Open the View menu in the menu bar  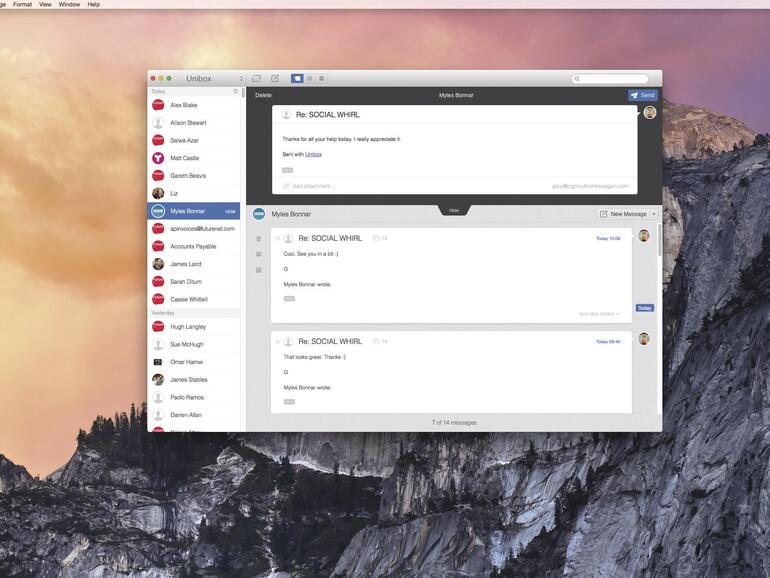(45, 4)
